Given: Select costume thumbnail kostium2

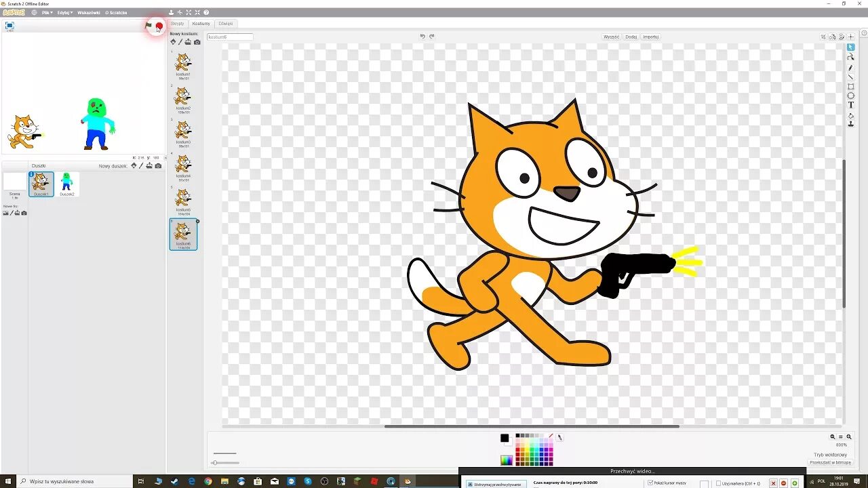Looking at the screenshot, I should [x=183, y=99].
